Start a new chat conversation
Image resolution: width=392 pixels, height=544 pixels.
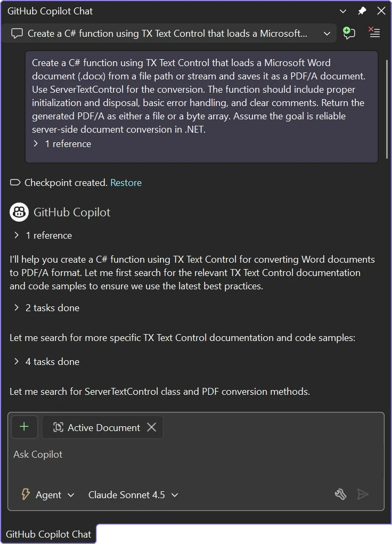[349, 33]
